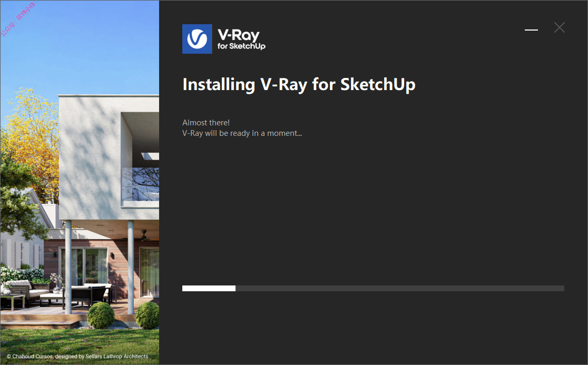Click "V-Ray will be ready in a moment..." message

pyautogui.click(x=242, y=133)
